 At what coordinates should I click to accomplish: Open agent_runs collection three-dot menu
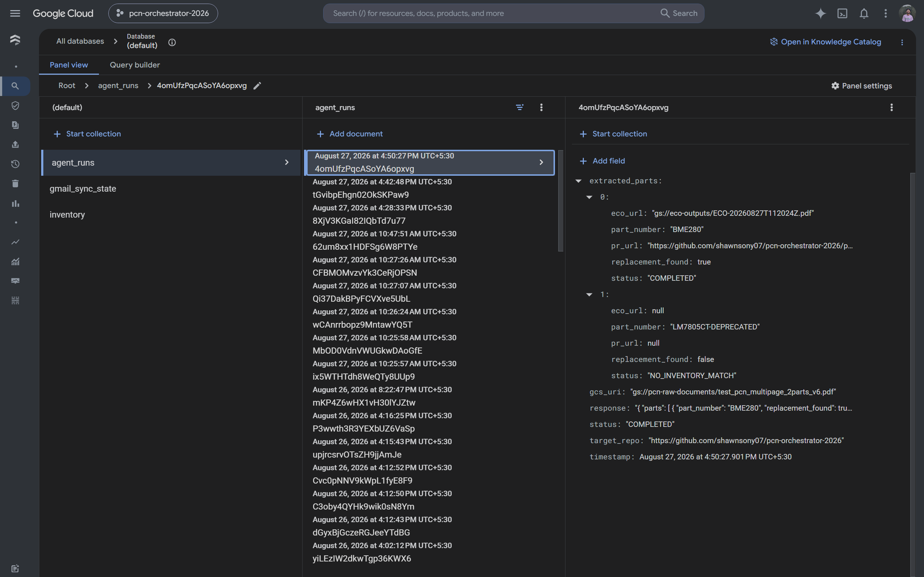[541, 108]
